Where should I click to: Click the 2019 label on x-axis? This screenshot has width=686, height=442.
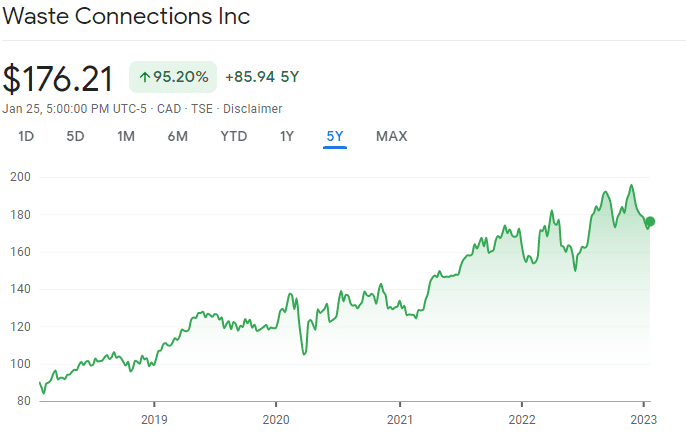tap(153, 419)
